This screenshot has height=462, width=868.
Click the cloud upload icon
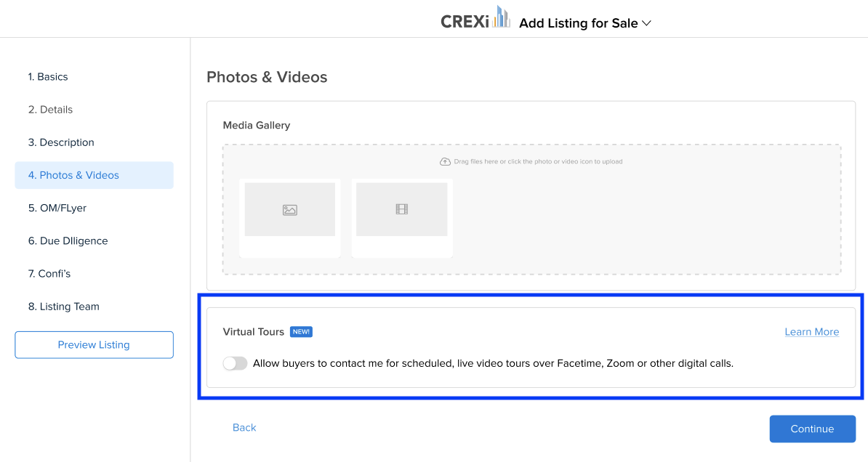pyautogui.click(x=445, y=161)
